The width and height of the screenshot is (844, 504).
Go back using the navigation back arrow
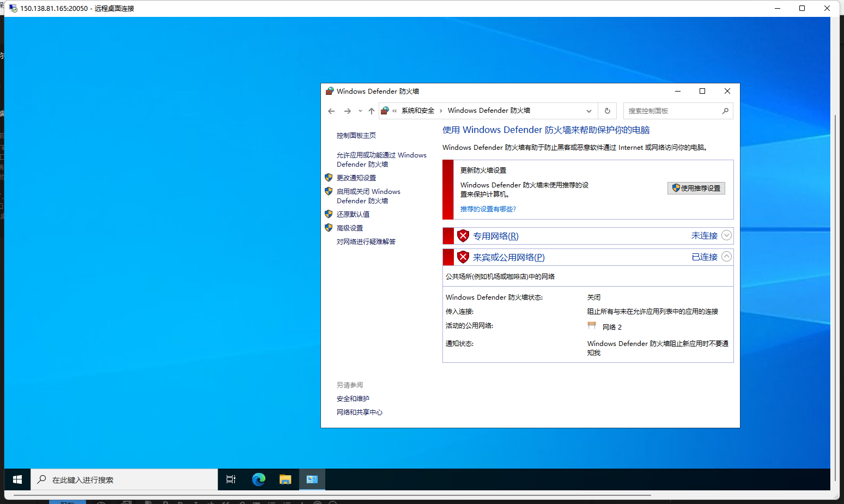331,111
